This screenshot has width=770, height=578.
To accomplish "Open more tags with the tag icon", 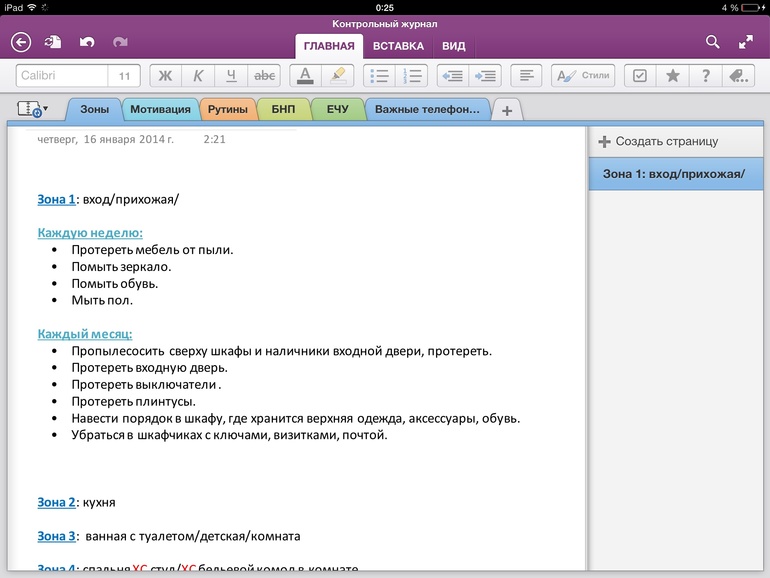I will click(x=739, y=76).
